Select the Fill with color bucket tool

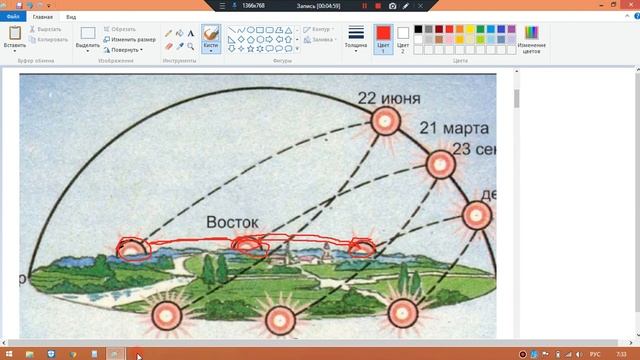click(x=180, y=33)
